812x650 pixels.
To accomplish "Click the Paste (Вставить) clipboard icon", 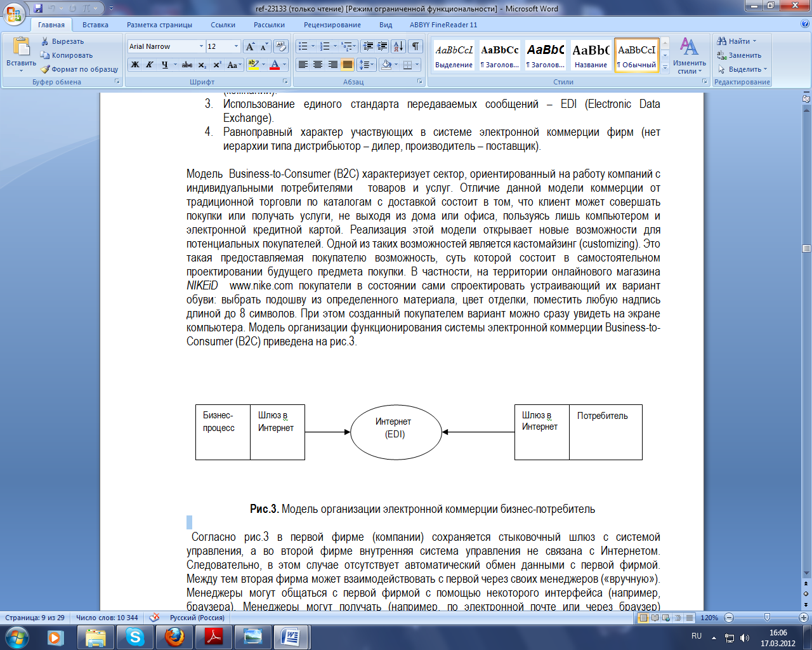I will [x=21, y=47].
